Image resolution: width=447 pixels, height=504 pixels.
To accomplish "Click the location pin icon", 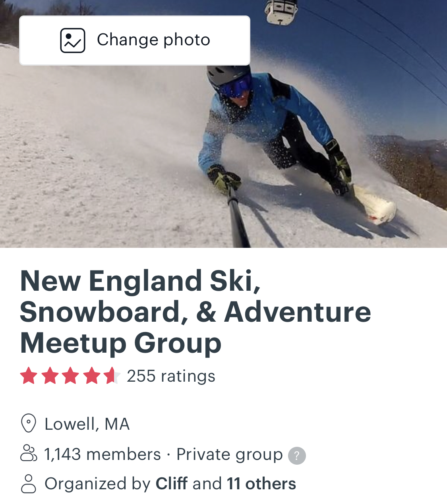I will (28, 423).
